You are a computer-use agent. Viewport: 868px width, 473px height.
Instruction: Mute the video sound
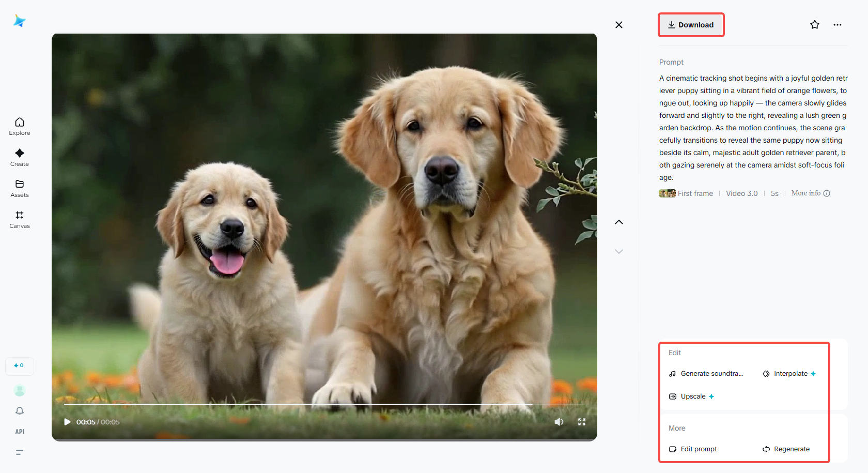click(x=559, y=422)
